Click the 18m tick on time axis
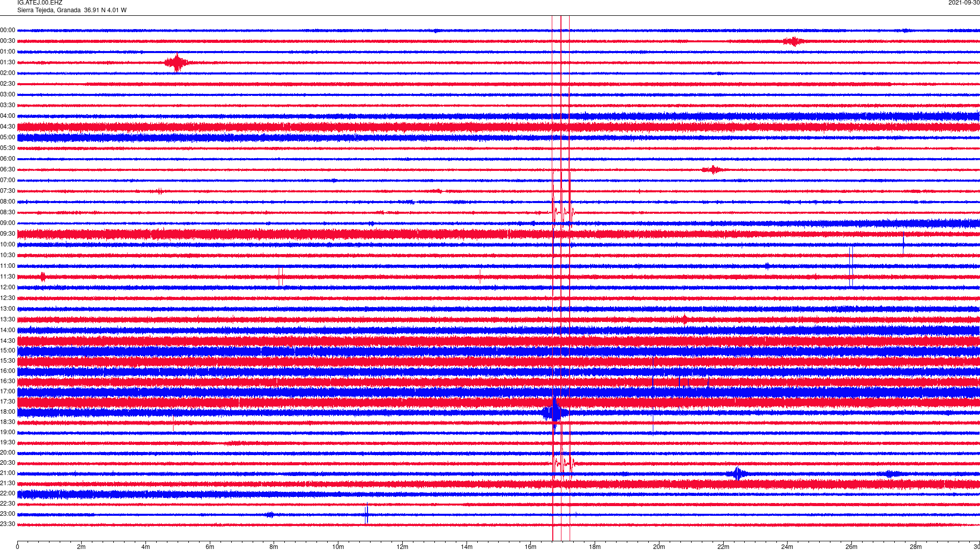 tap(595, 547)
